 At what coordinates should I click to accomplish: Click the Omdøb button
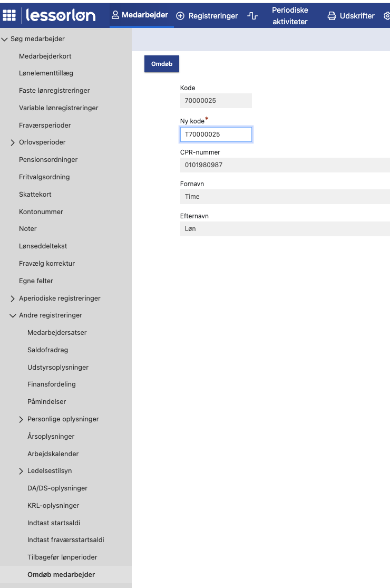coord(161,63)
